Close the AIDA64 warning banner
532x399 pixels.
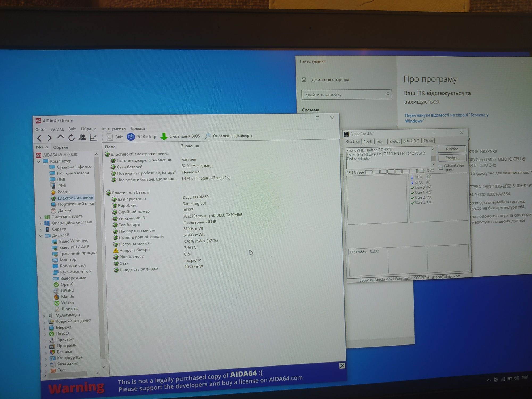click(x=342, y=366)
